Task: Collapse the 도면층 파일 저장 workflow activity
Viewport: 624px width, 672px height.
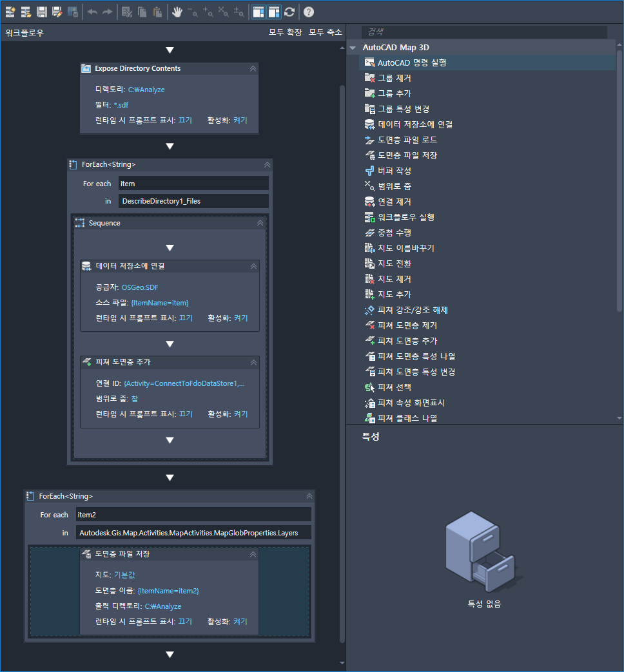Action: (x=253, y=554)
